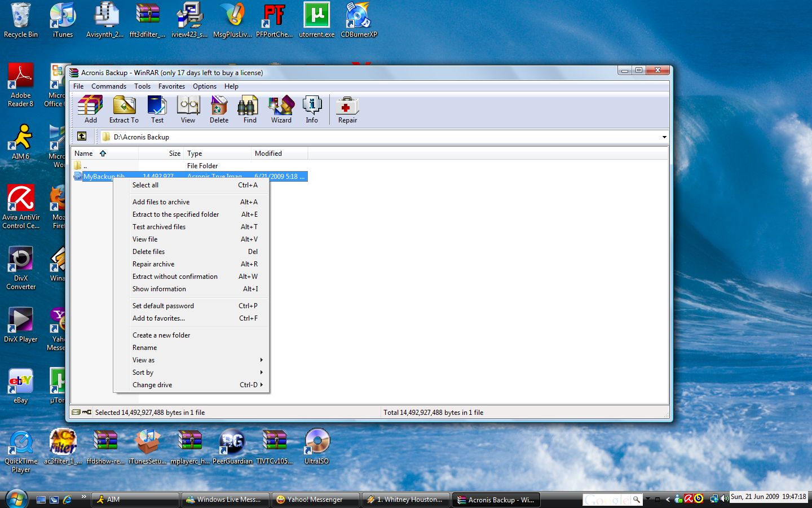Viewport: 812px width, 508px height.
Task: Expand the Sort by submenu
Action: coord(192,373)
